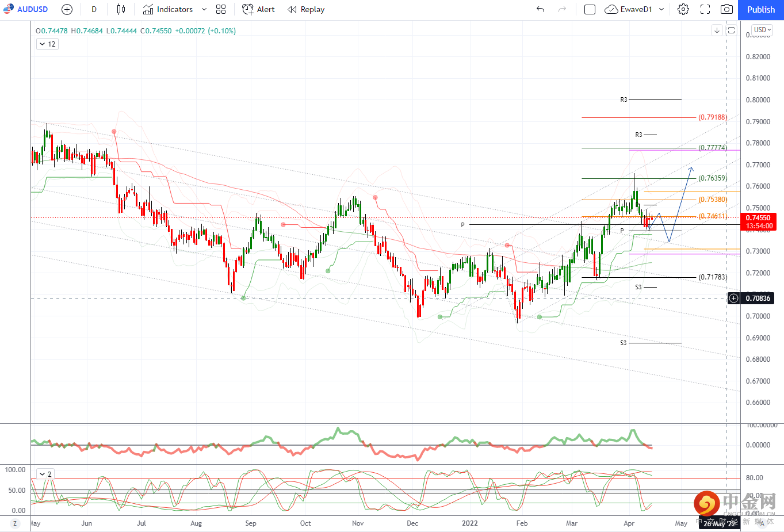Screen dimensions: 784x532
Task: Open the indicator templates grid icon
Action: point(221,9)
